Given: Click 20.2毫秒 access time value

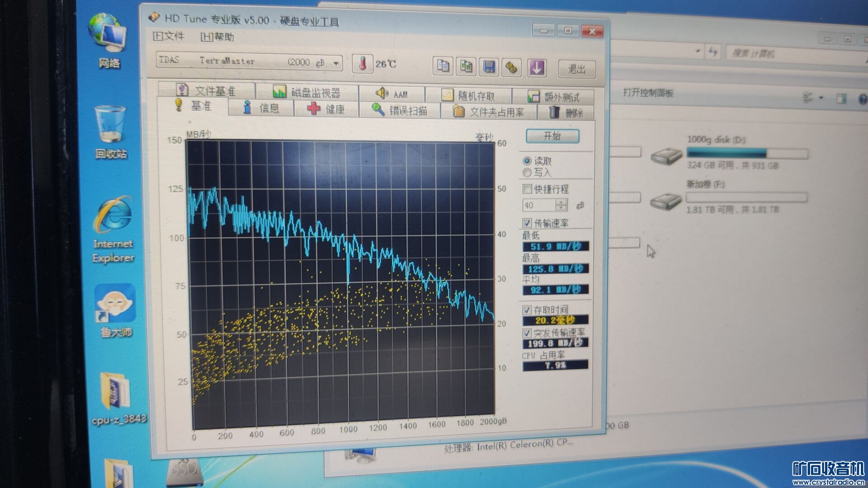Looking at the screenshot, I should [x=556, y=320].
